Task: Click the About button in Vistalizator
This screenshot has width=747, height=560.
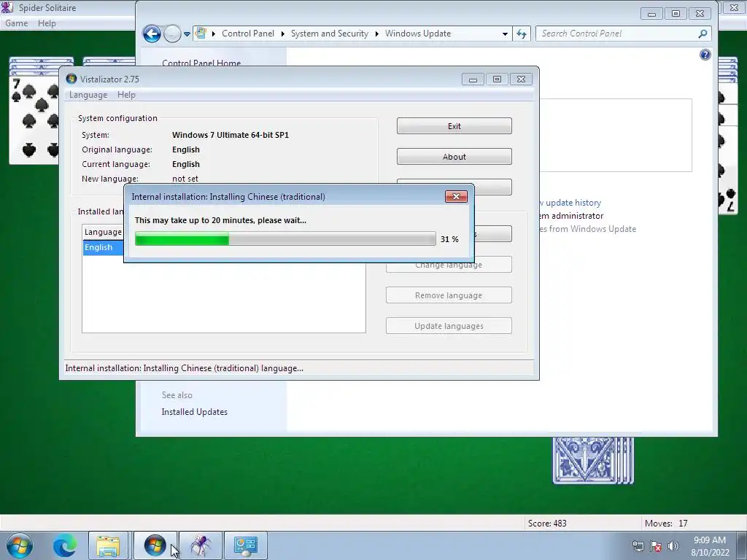Action: (x=454, y=157)
